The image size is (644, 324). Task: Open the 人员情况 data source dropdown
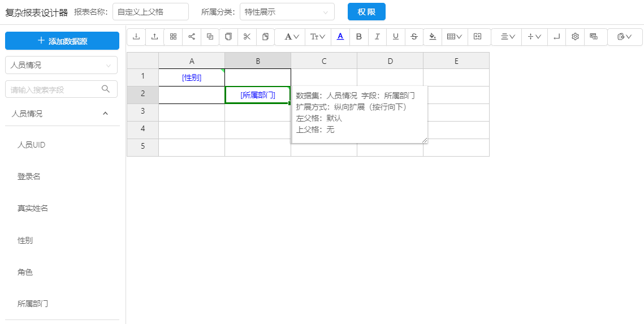(x=61, y=65)
